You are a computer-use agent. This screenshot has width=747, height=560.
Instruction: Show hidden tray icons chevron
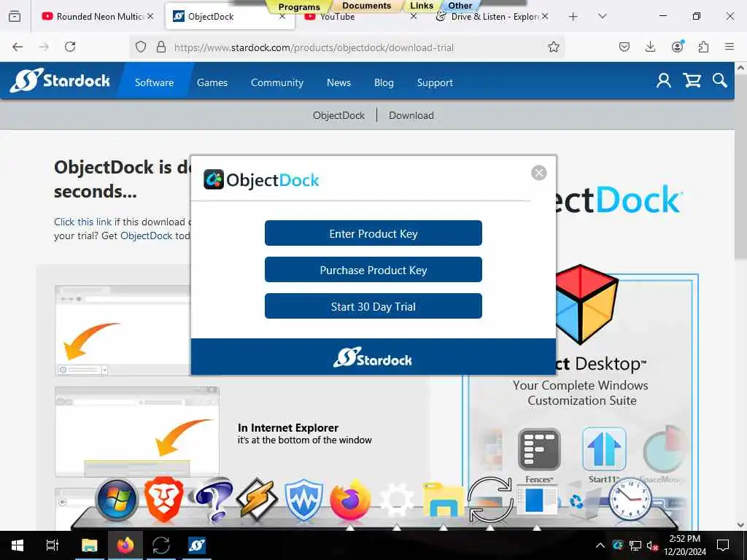600,545
